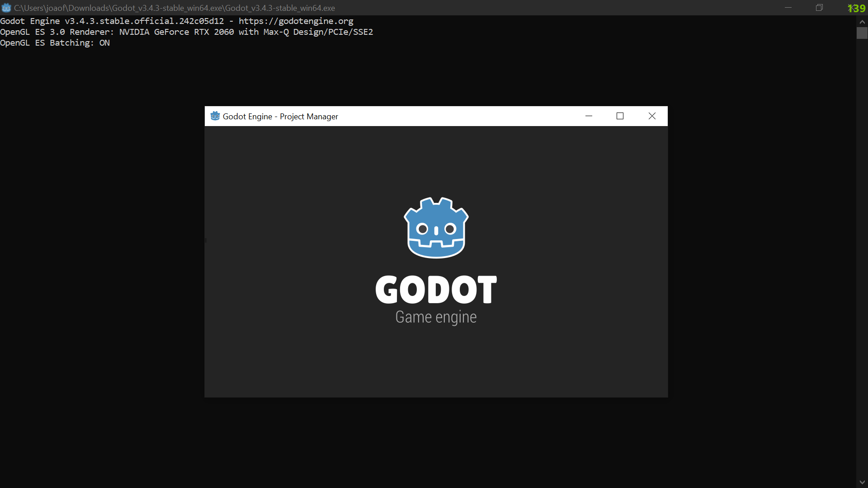Click the executable file path in title bar
The height and width of the screenshot is (488, 868).
(x=174, y=8)
